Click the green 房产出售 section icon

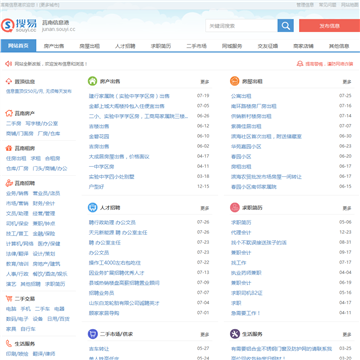92,81
